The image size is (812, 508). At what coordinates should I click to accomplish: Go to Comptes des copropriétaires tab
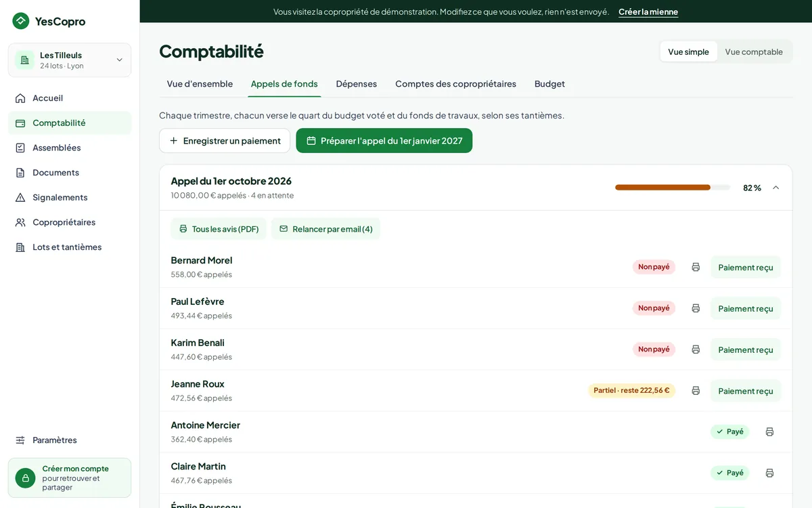[455, 84]
